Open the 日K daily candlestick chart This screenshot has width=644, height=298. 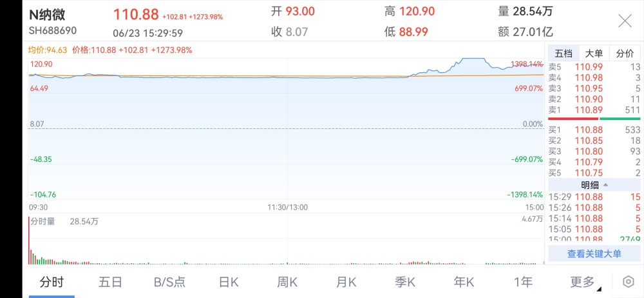tap(229, 282)
